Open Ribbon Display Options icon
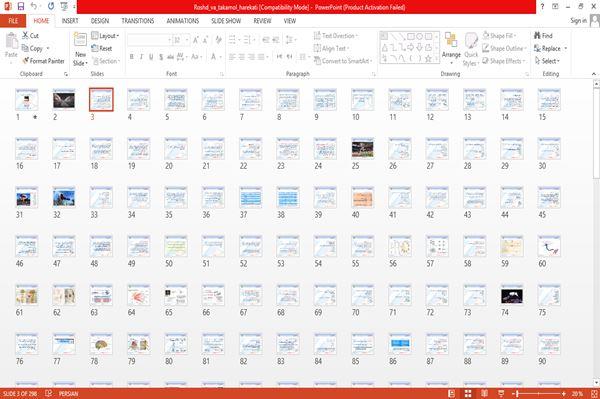The image size is (600, 399). [555, 7]
